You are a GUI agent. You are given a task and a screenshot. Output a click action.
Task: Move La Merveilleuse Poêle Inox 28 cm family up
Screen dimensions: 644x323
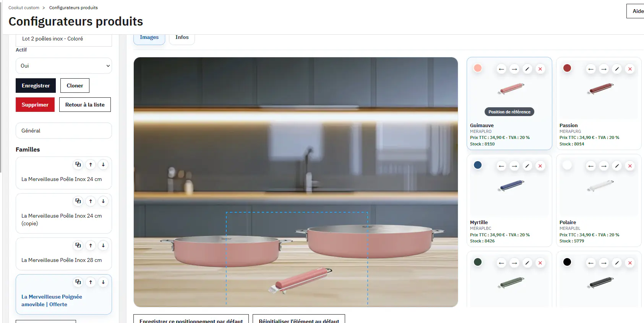coord(91,245)
